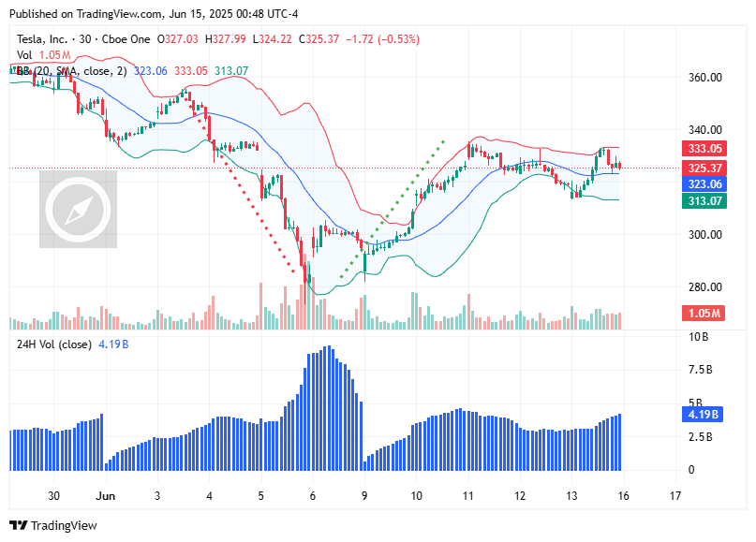Click the BB upper value 333.05 in the legend
This screenshot has width=756, height=542.
(191, 71)
